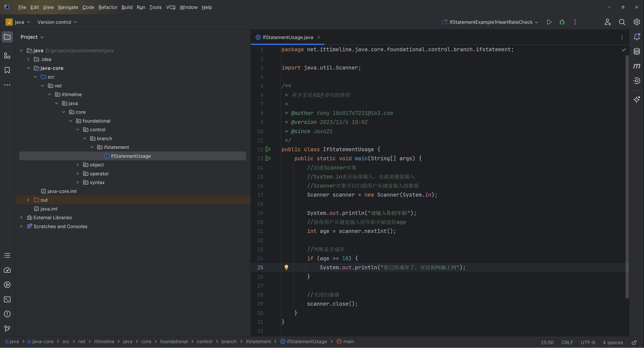Open the Refactor menu

[x=108, y=7]
